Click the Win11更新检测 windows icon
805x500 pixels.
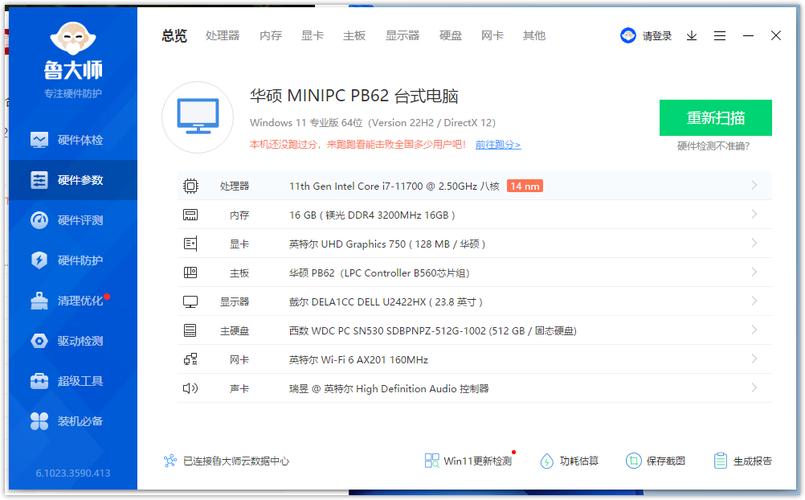coord(432,460)
